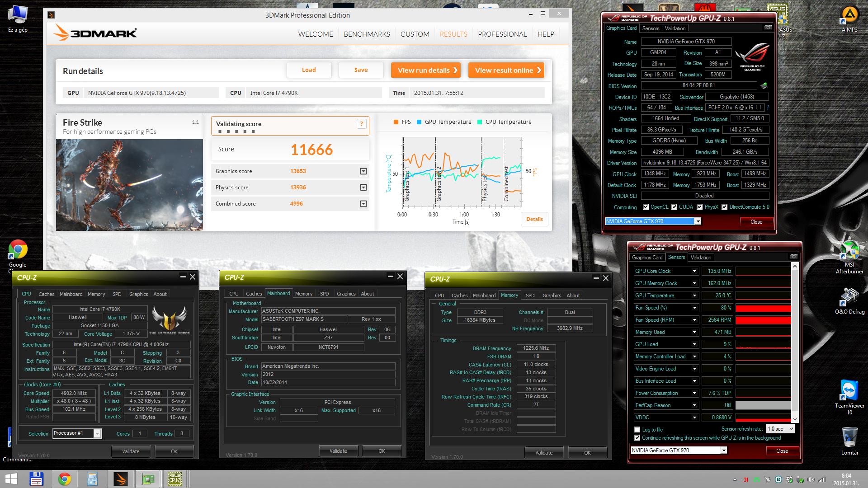Click the Details button under the chart

(x=534, y=219)
